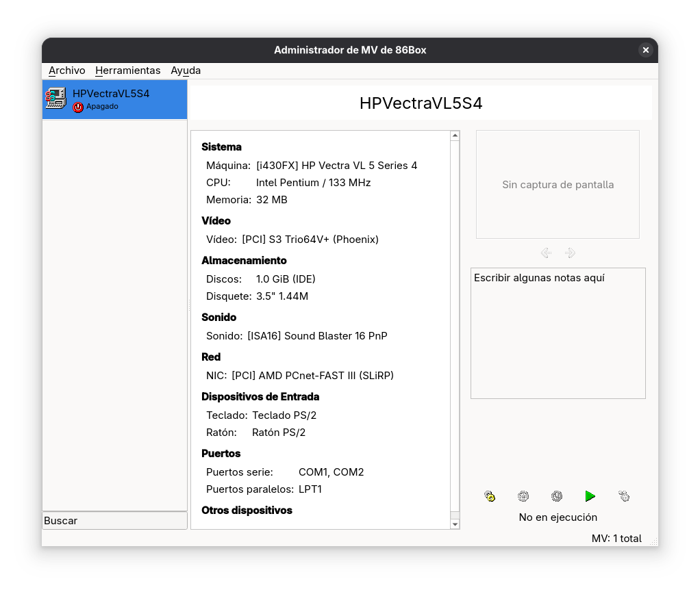Click '3.5" 1.44M' floppy value

pos(282,296)
